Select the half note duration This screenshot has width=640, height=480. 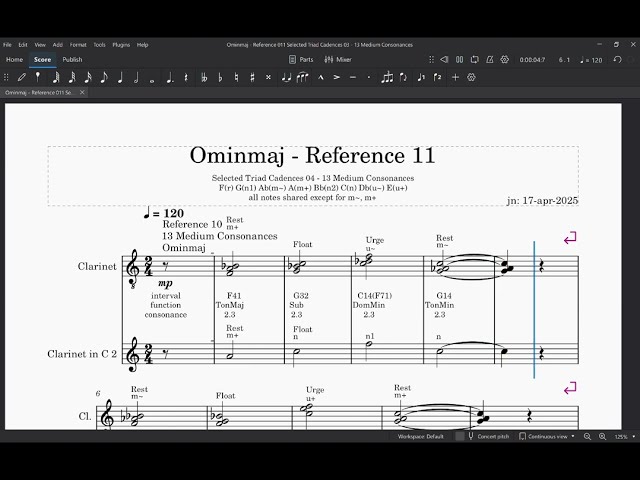click(136, 77)
